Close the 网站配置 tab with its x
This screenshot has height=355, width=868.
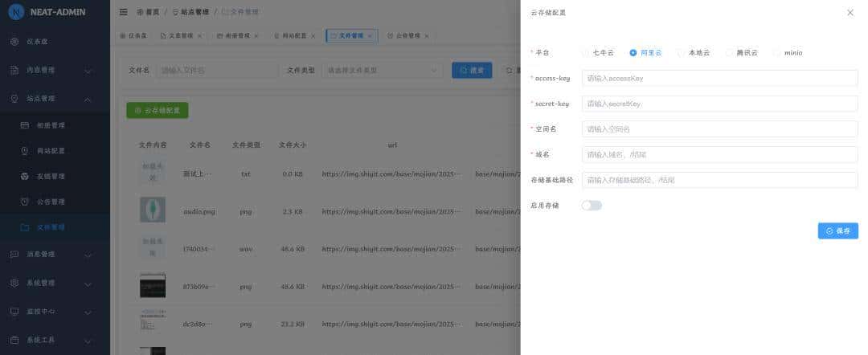313,36
